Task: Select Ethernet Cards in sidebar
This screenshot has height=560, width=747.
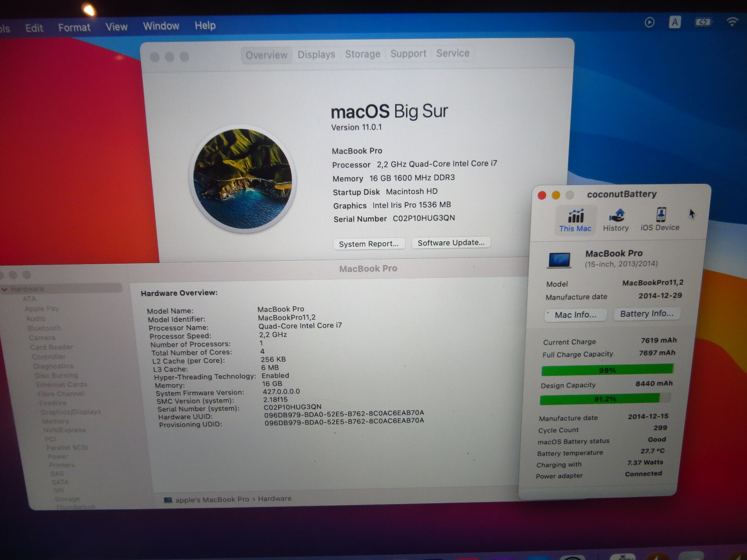Action: [62, 385]
